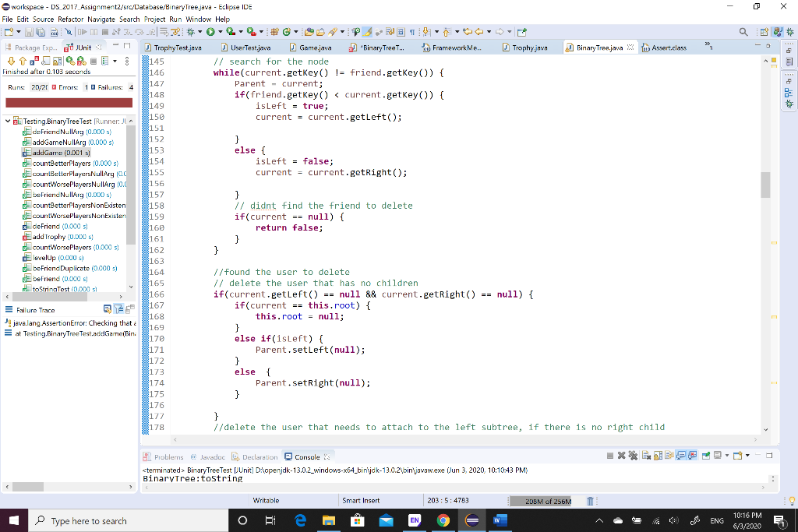Open the Problems view tab

point(164,456)
